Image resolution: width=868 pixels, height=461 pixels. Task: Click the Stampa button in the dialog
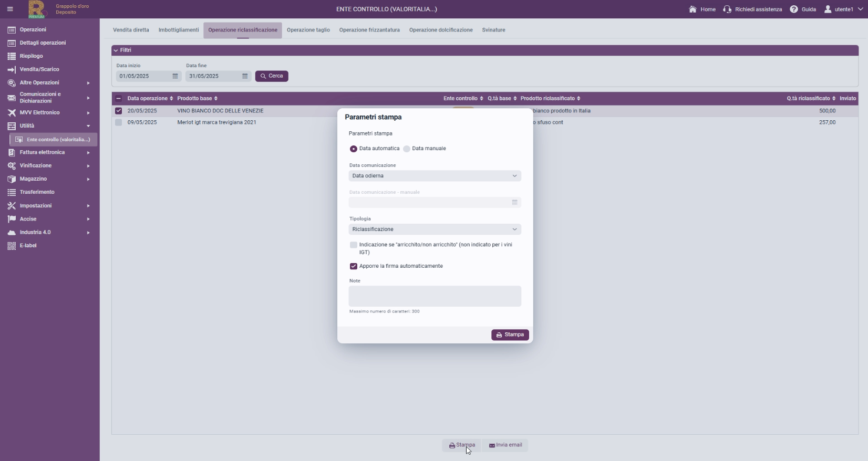pyautogui.click(x=510, y=335)
